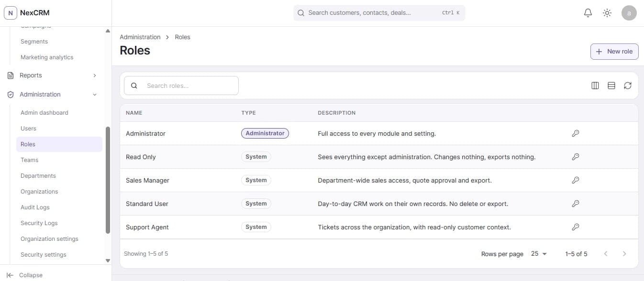The image size is (644, 281).
Task: Open Segments in the sidebar
Action: pyautogui.click(x=34, y=42)
